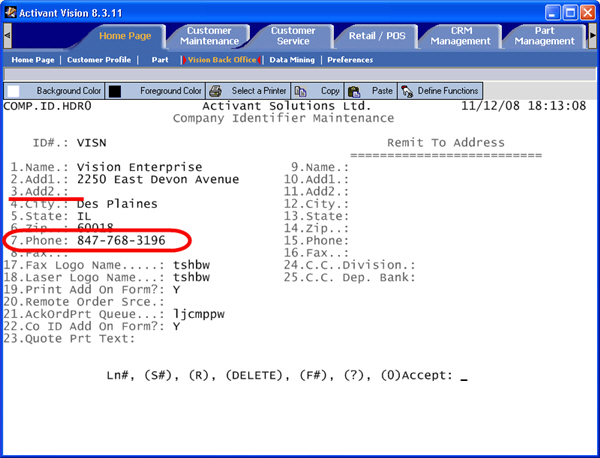This screenshot has height=458, width=600.
Task: Click AckOrdPrt Queue value ljcmppw
Action: point(199,314)
